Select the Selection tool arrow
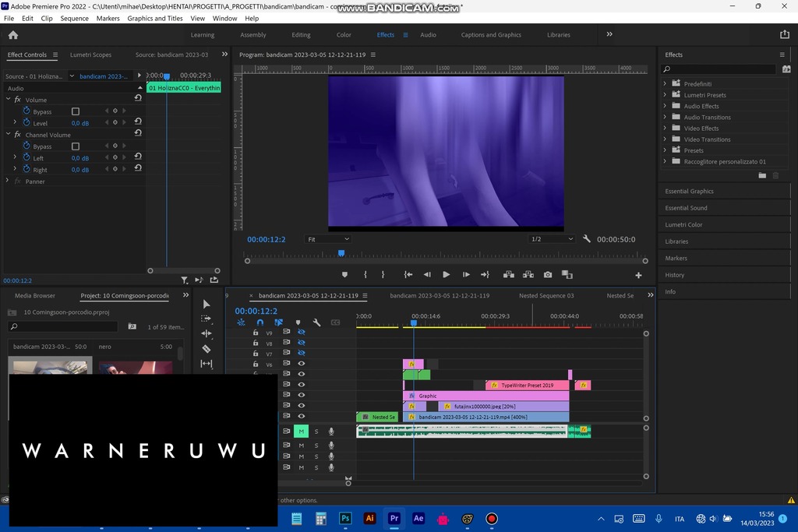Screen dimensions: 798x532 pyautogui.click(x=206, y=304)
